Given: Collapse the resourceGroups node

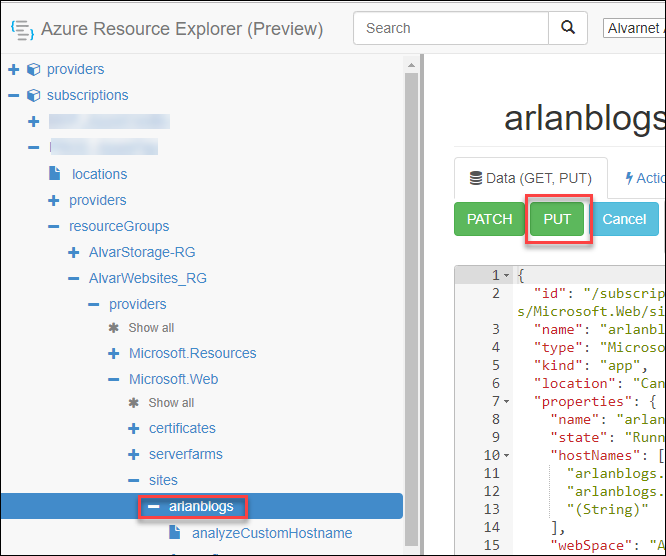Looking at the screenshot, I should [54, 226].
